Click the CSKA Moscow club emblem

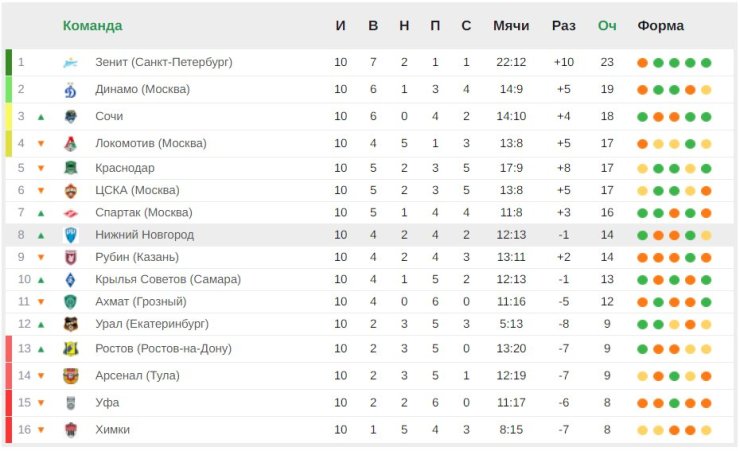click(70, 191)
